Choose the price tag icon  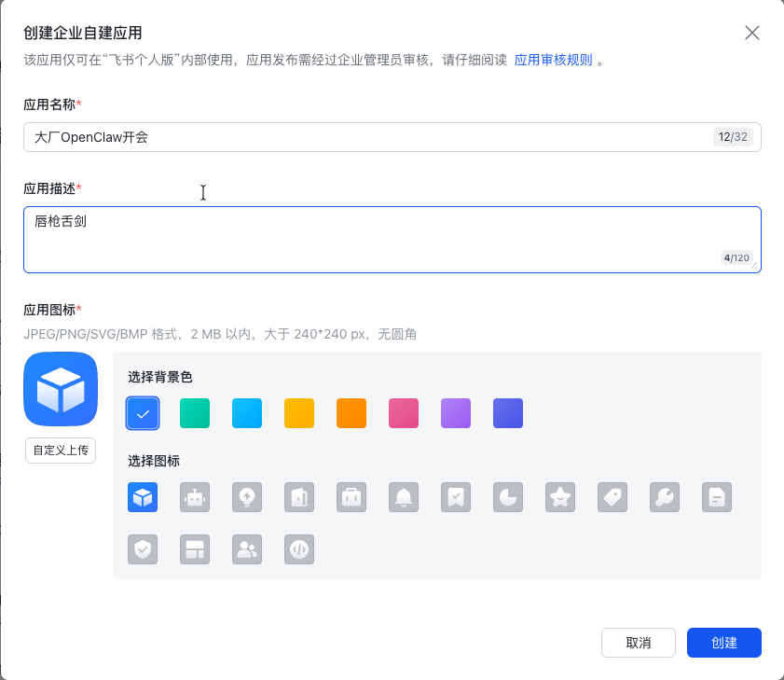pos(612,497)
